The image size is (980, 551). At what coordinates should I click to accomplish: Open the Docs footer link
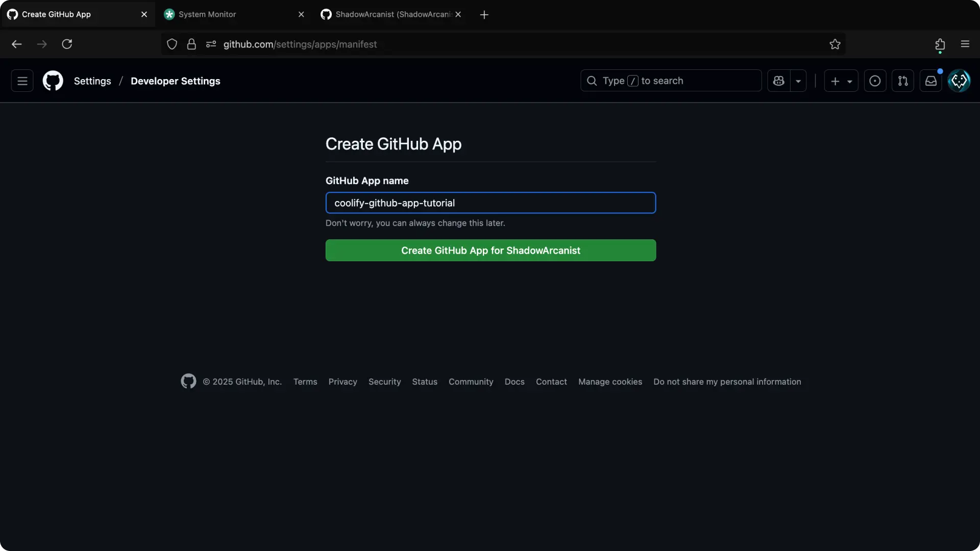coord(514,382)
